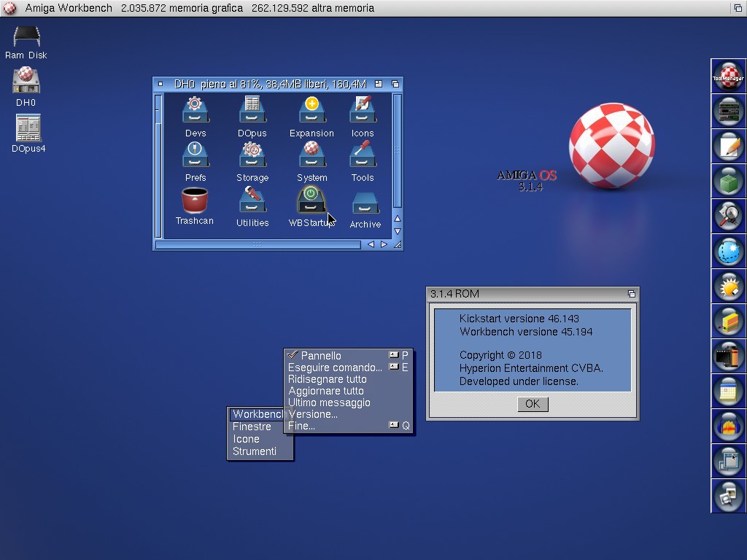
Task: Launch the green cube dock icon
Action: click(729, 181)
